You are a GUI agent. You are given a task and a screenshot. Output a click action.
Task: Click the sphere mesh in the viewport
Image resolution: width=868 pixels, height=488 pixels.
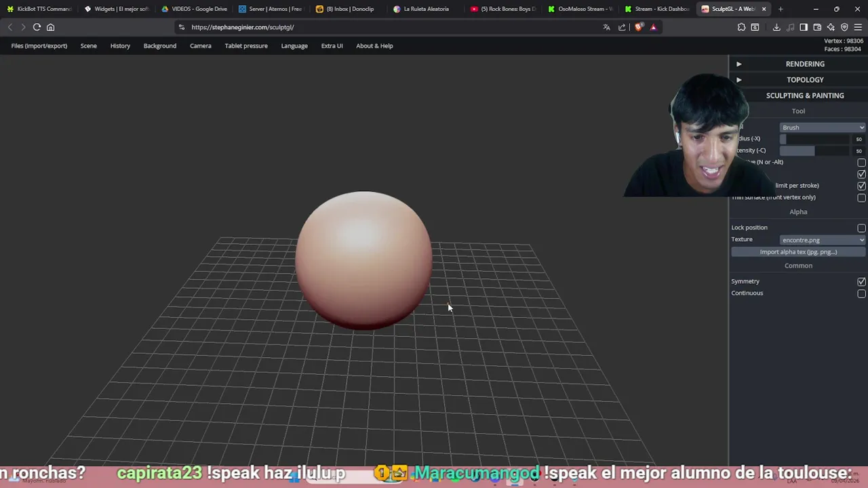point(363,260)
